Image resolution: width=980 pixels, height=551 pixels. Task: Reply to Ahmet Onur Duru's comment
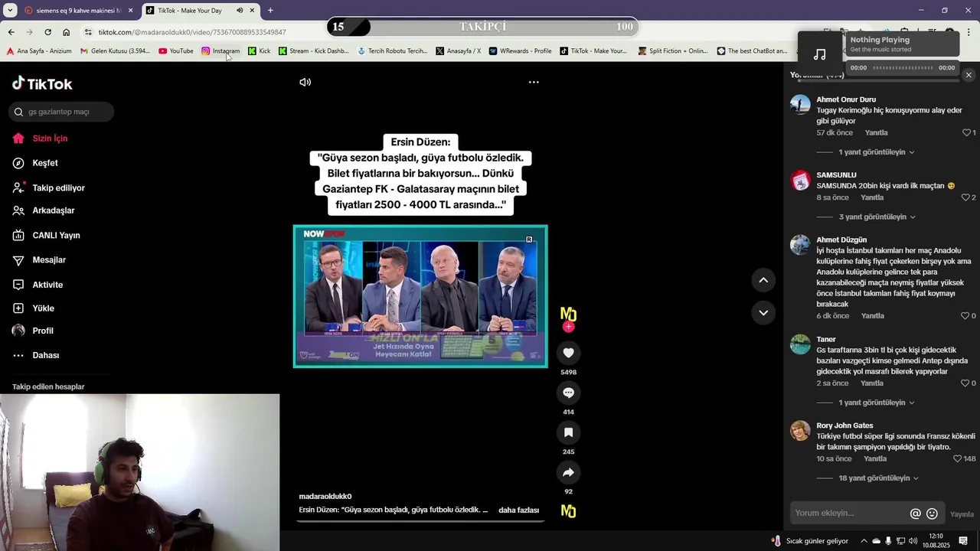pos(876,132)
